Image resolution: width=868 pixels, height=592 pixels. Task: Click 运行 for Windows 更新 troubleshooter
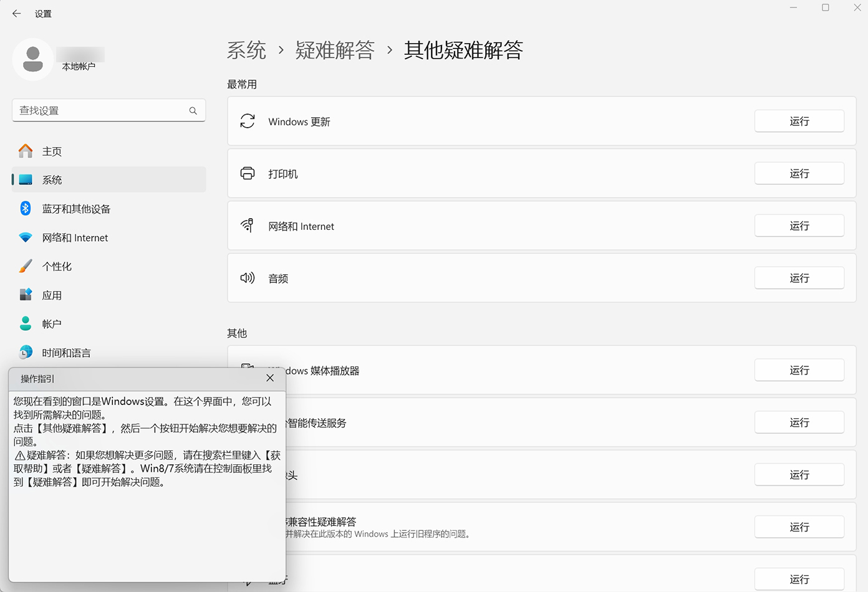point(799,121)
